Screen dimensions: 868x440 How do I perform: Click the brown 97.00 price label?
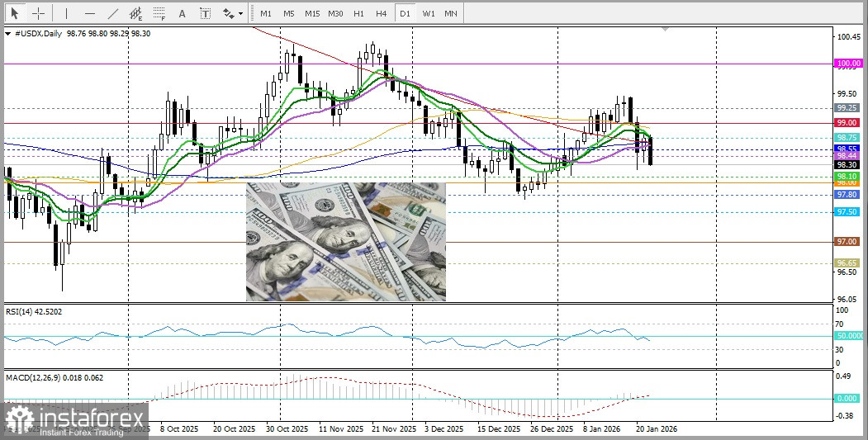pos(847,242)
